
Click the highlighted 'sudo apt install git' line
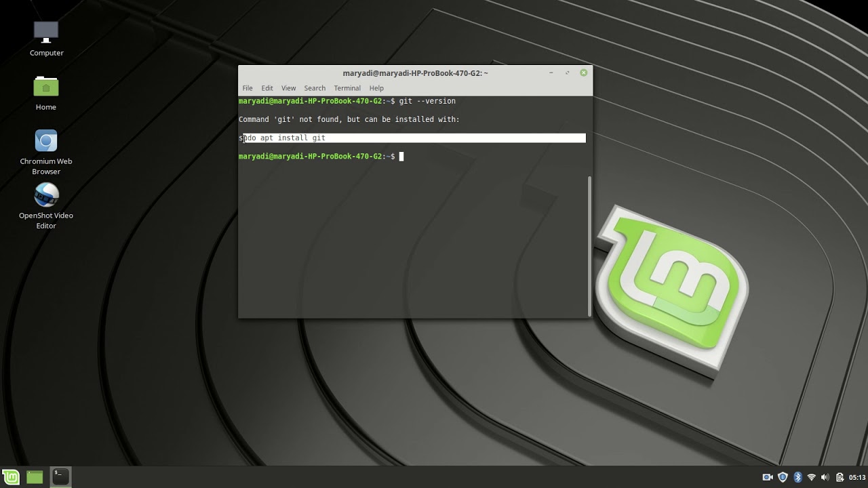412,138
